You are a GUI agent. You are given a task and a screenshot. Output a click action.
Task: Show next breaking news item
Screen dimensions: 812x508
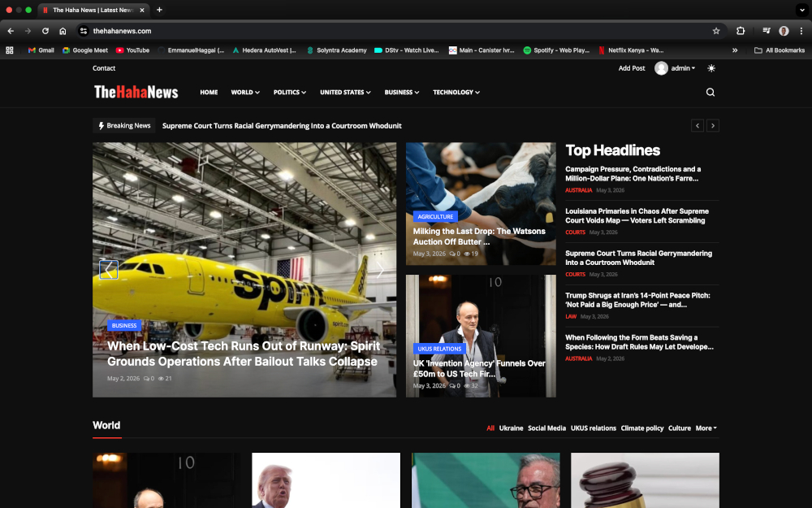point(713,125)
